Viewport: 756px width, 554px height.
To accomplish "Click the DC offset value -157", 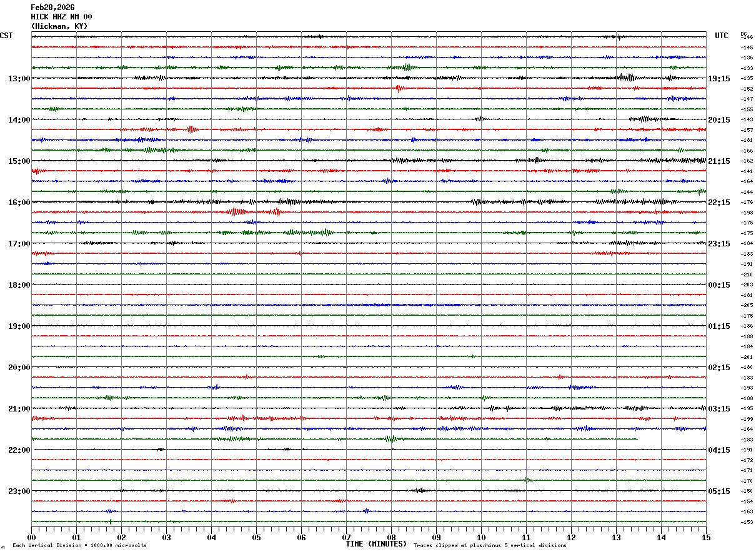I will pyautogui.click(x=747, y=130).
